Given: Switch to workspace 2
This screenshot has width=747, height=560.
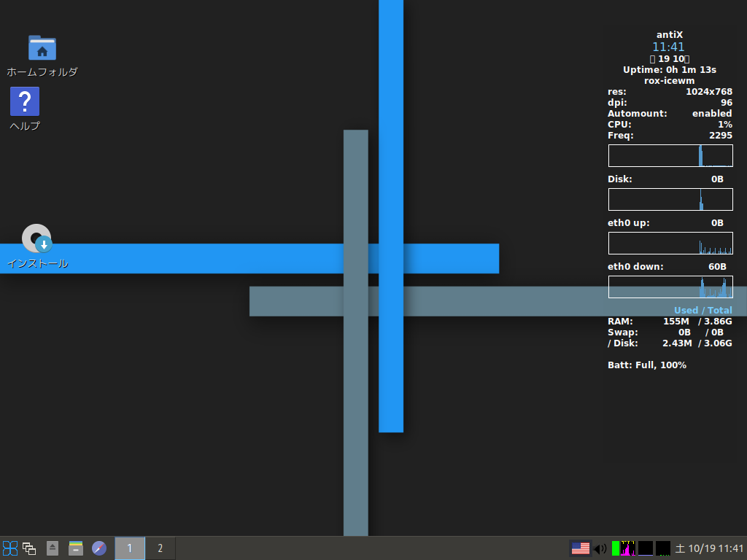Looking at the screenshot, I should (160, 548).
